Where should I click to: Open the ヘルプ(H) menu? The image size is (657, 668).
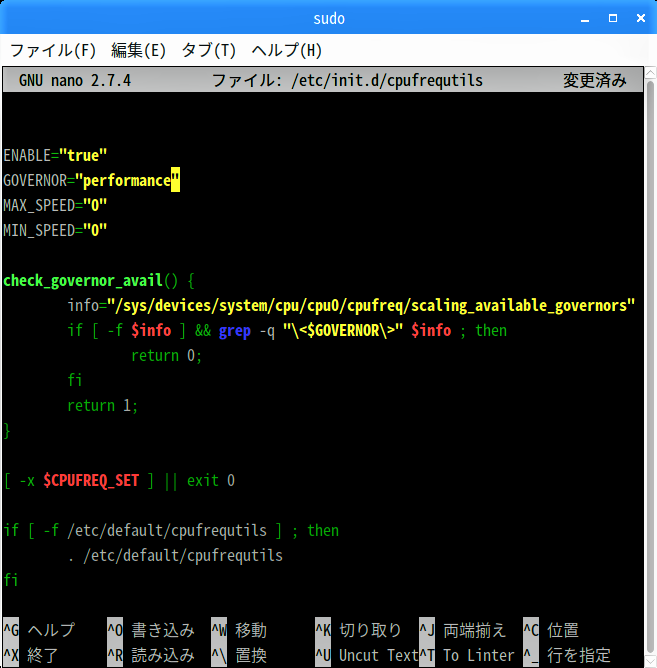[x=286, y=50]
